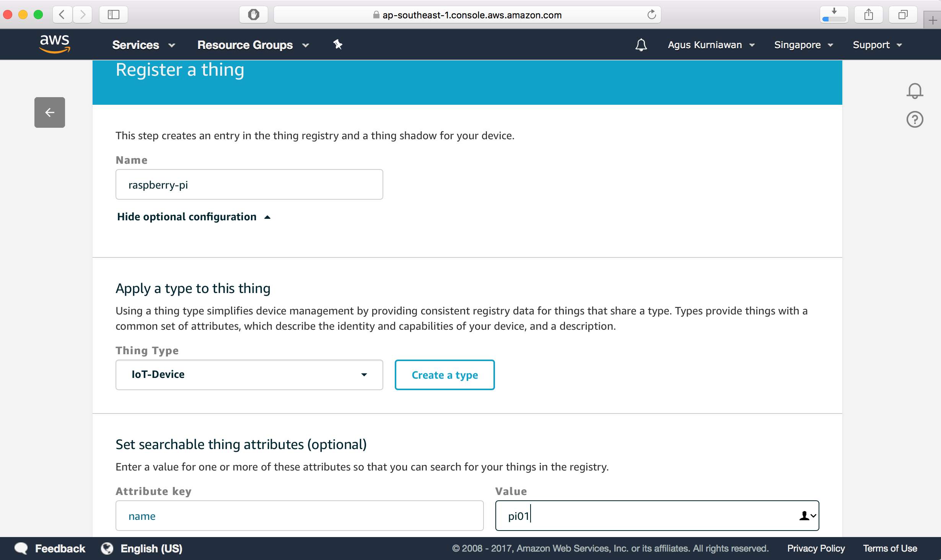Image resolution: width=941 pixels, height=560 pixels.
Task: Click the Value field containing pi01
Action: 657,516
